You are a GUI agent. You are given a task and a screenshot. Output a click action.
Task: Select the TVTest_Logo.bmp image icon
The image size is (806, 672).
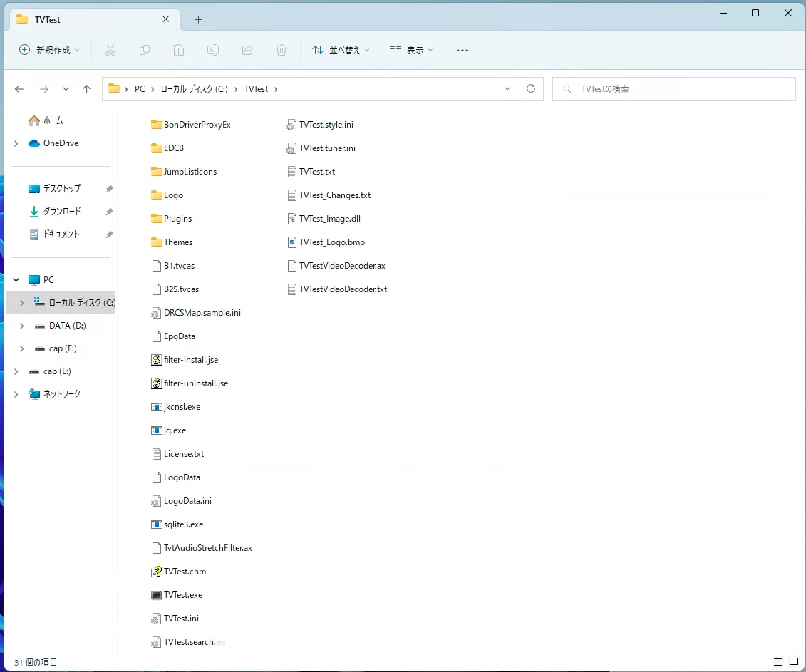292,242
